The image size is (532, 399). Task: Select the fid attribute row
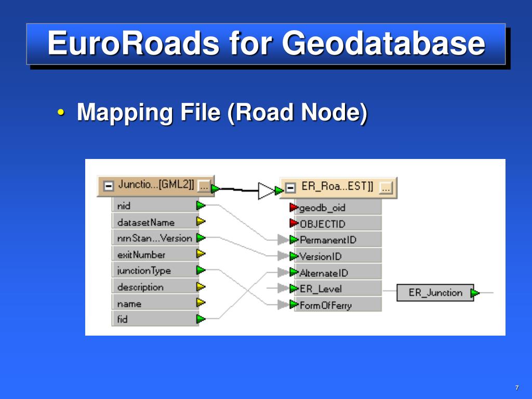[x=155, y=320]
